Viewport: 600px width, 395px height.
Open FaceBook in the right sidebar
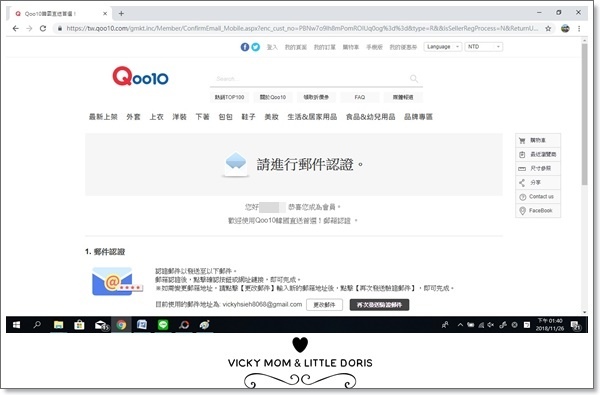(x=538, y=211)
